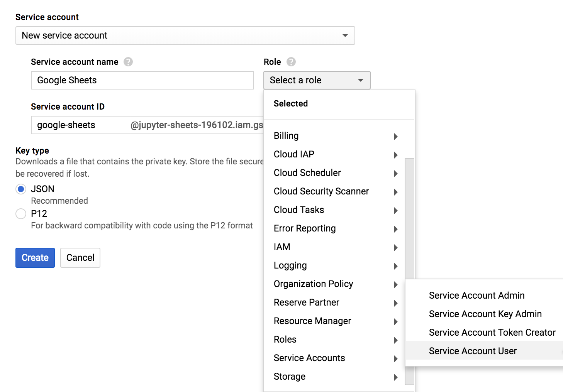563x392 pixels.
Task: Expand the Cloud IAP role category
Action: 334,154
